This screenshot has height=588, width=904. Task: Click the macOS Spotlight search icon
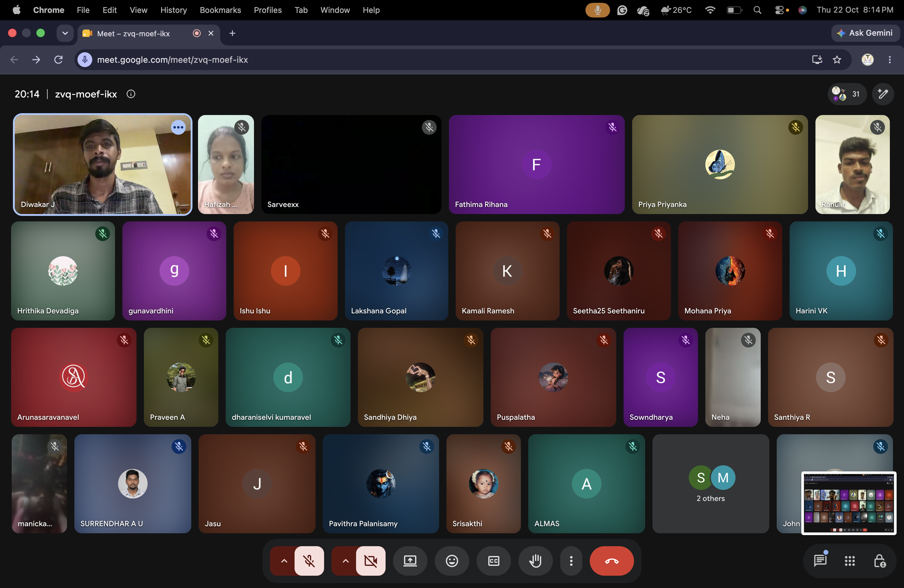757,10
